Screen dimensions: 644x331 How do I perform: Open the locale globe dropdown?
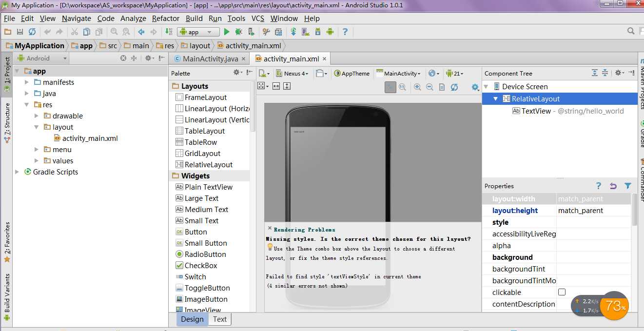click(x=433, y=73)
